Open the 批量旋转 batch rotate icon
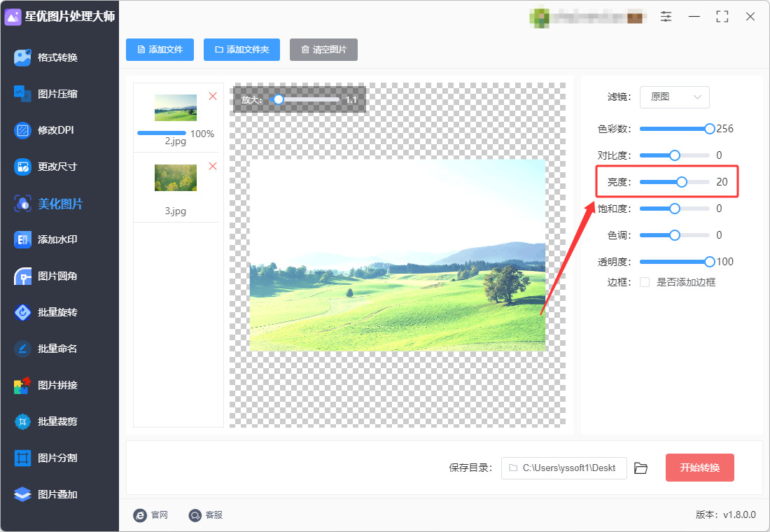The width and height of the screenshot is (770, 532). [22, 312]
